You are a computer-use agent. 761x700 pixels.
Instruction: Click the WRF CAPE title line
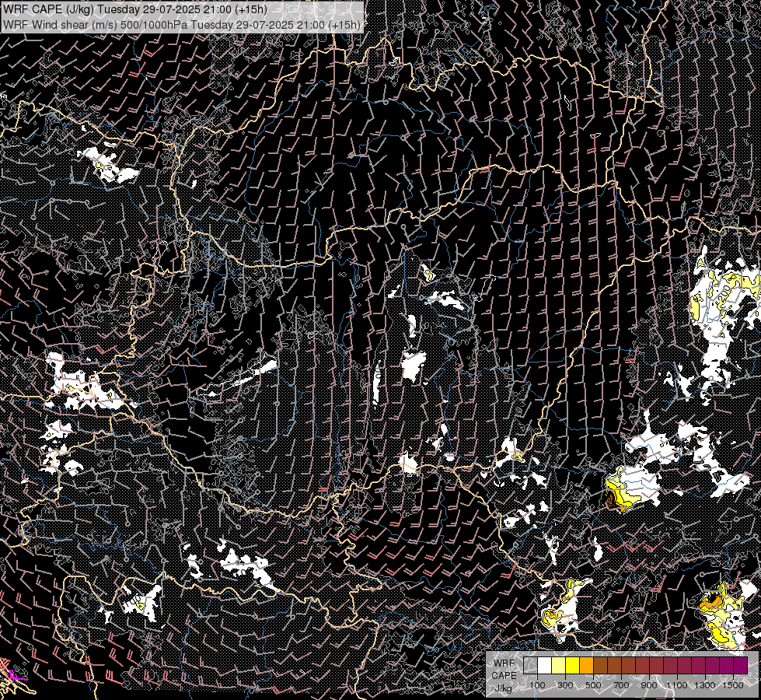pyautogui.click(x=134, y=9)
